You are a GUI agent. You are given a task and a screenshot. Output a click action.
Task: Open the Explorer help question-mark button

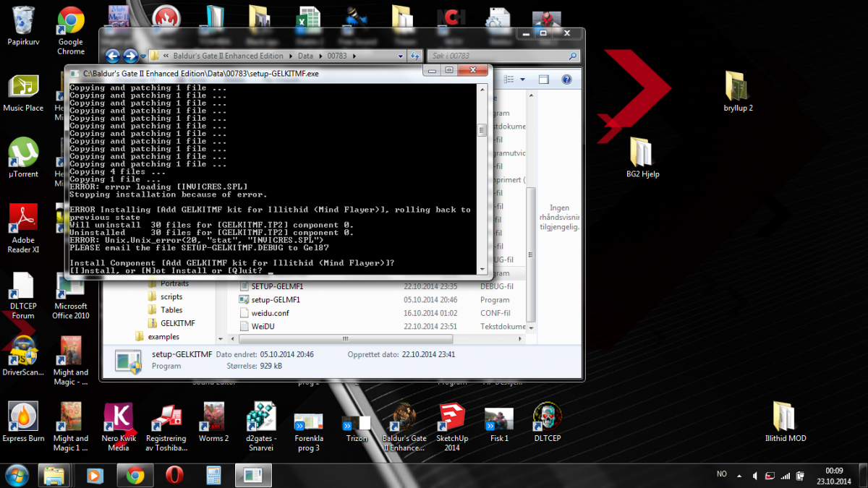(x=566, y=80)
